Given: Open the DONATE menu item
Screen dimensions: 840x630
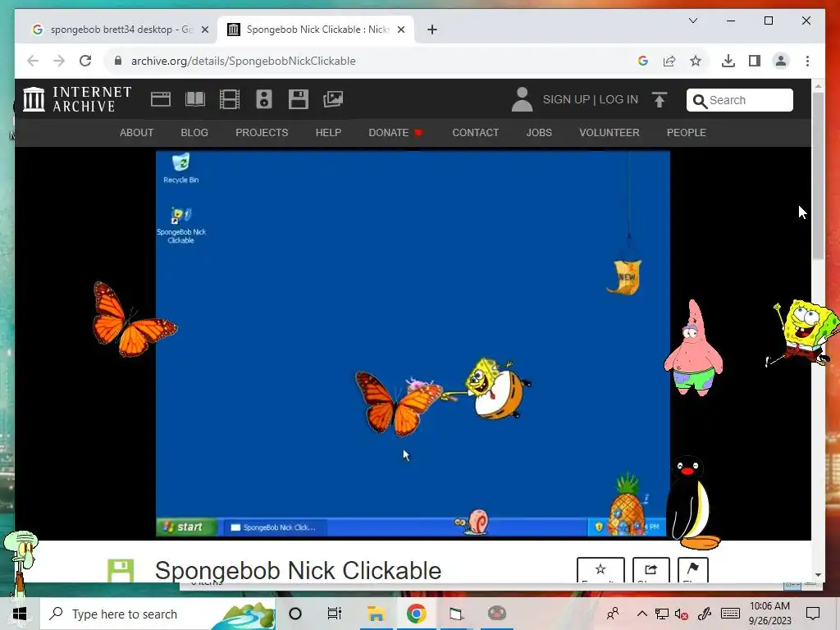Looking at the screenshot, I should 395,132.
